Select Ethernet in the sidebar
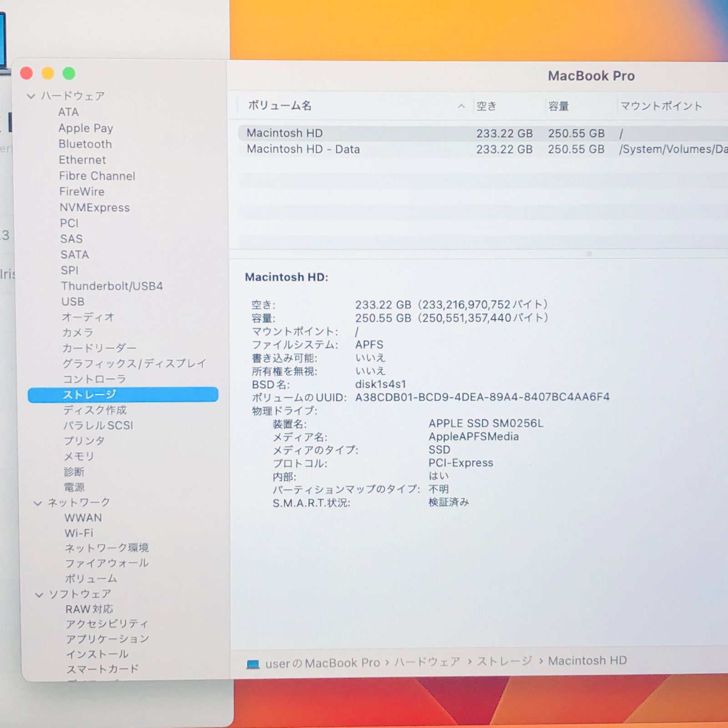 [82, 160]
